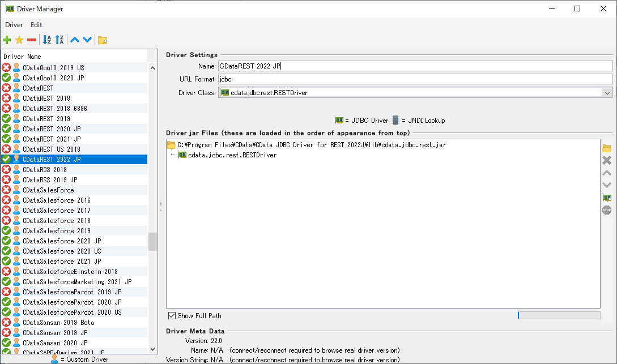The height and width of the screenshot is (364, 617).
Task: Open the Edit menu
Action: coord(36,25)
